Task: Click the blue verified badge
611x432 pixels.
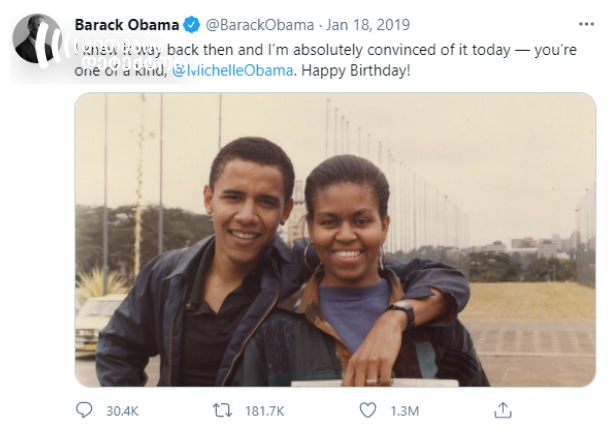Action: [x=192, y=25]
